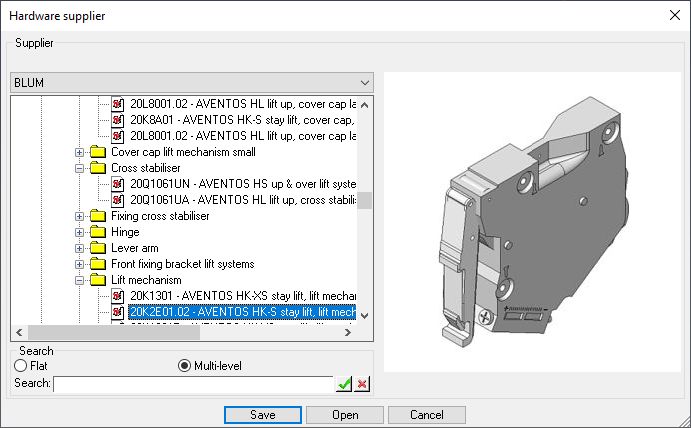Click the red X clear search icon
The image size is (691, 428).
pyautogui.click(x=362, y=384)
